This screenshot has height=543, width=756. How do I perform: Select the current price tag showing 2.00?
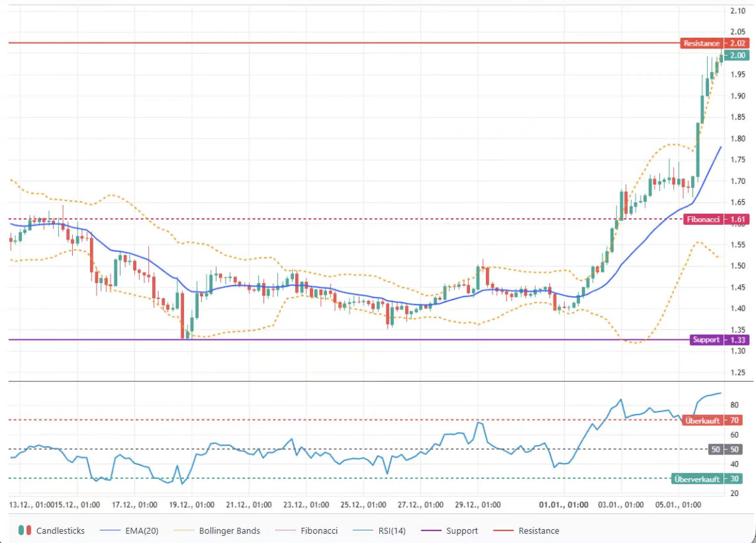(737, 56)
